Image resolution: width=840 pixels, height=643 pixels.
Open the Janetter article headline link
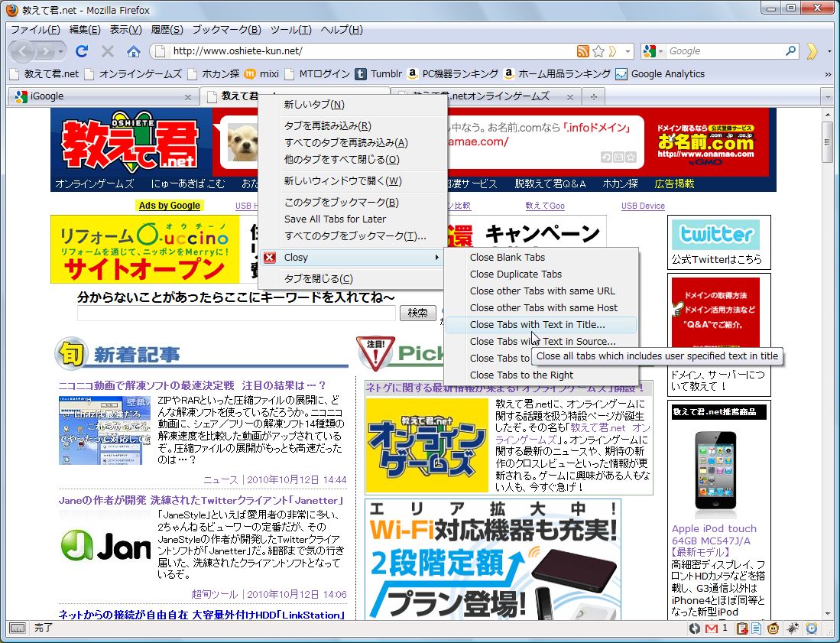pos(202,501)
